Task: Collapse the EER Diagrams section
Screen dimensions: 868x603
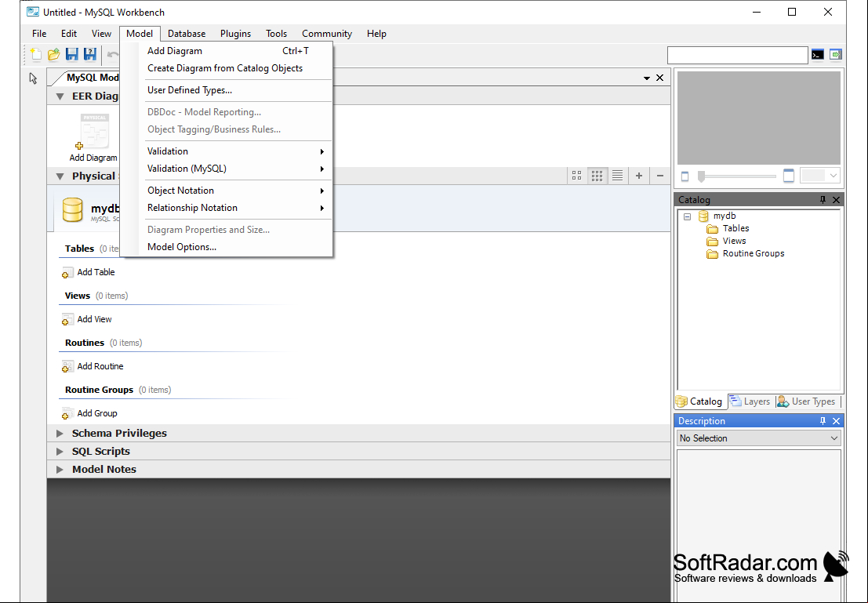Action: tap(60, 96)
